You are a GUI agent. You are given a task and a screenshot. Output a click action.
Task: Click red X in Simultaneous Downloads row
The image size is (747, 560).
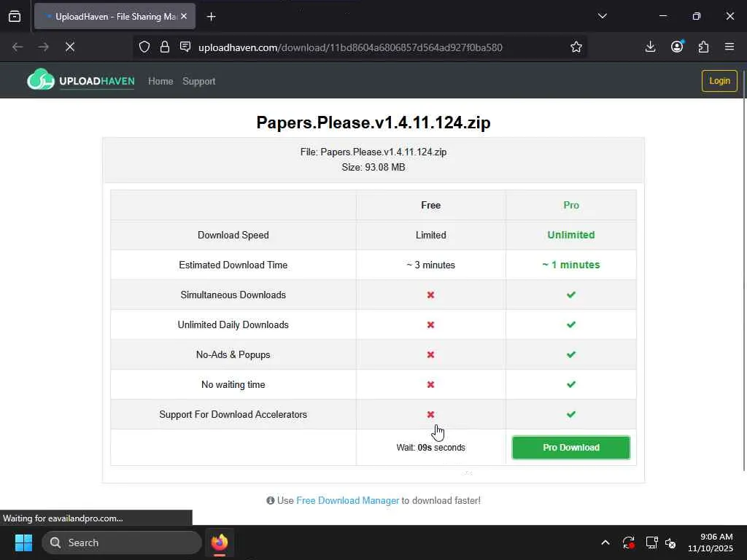point(430,295)
